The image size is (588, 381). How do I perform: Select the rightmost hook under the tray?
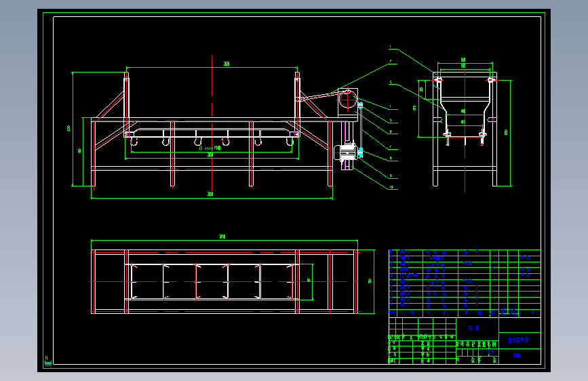[290, 142]
